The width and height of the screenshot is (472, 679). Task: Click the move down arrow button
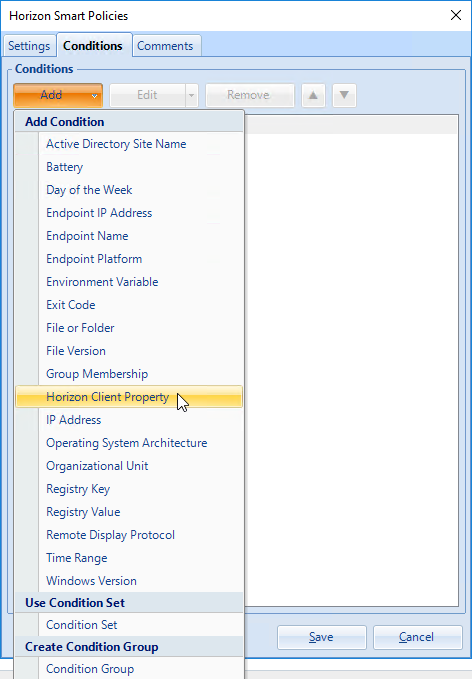click(344, 95)
